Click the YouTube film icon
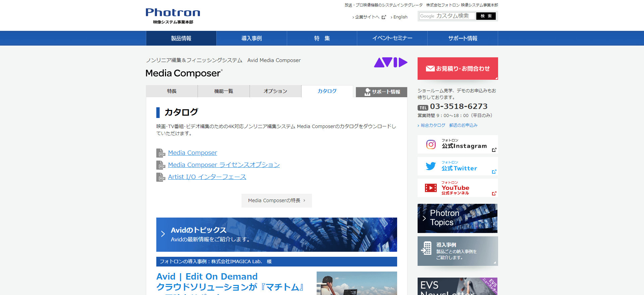644x295 pixels. 431,188
